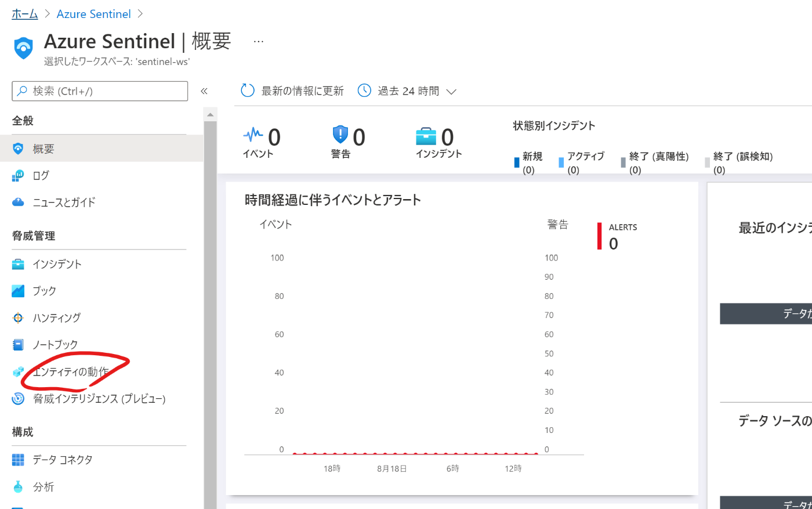Viewport: 812px width, 509px height.
Task: Open the ellipsis more options menu
Action: [259, 41]
